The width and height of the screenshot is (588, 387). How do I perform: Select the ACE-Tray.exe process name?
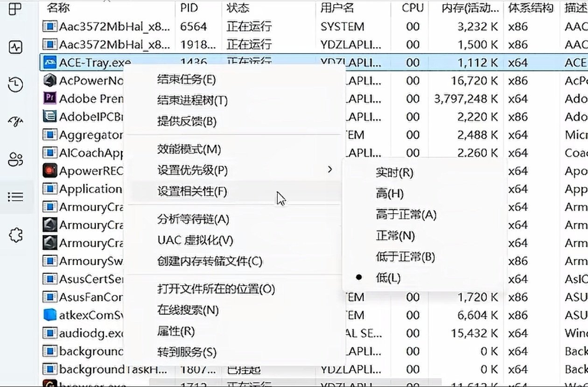[95, 63]
